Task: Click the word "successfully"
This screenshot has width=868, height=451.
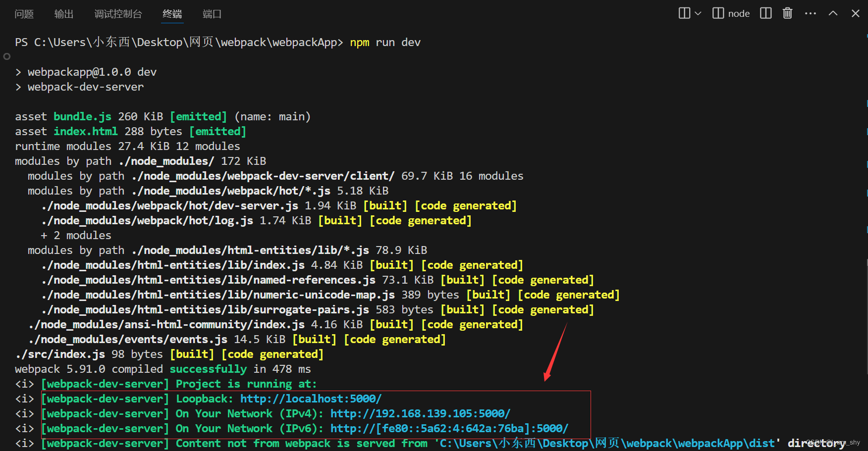Action: (208, 369)
